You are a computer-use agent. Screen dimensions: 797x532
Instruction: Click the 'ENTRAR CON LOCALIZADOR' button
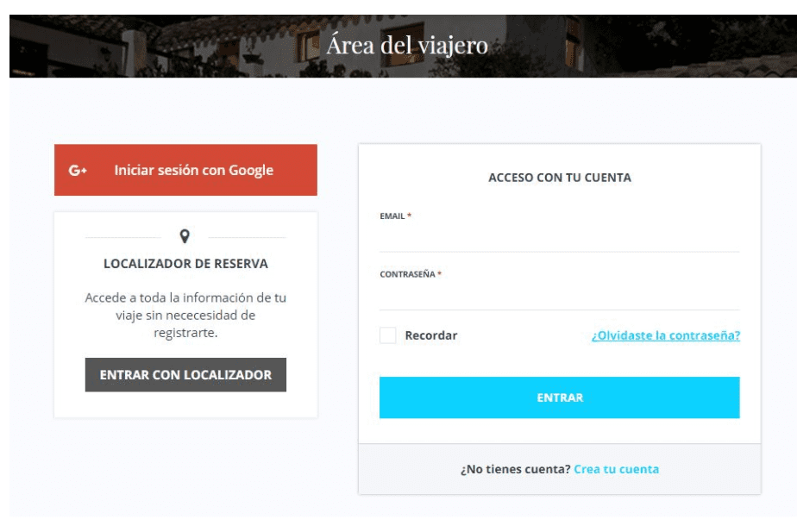185,375
